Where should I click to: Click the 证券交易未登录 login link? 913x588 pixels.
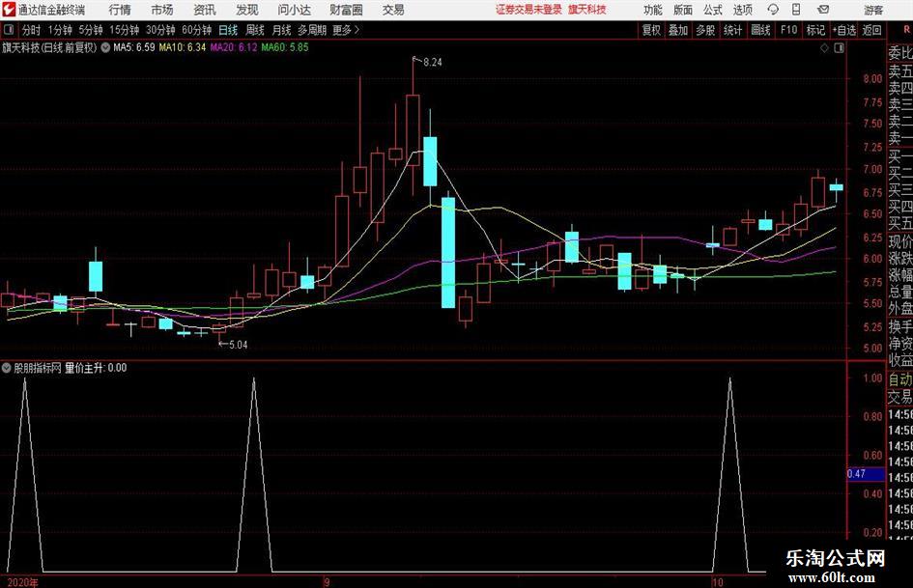[x=528, y=10]
